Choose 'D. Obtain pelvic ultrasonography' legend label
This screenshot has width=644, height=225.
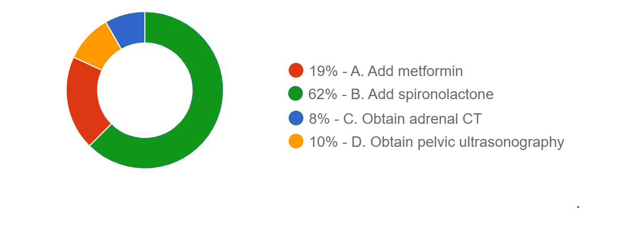point(458,142)
